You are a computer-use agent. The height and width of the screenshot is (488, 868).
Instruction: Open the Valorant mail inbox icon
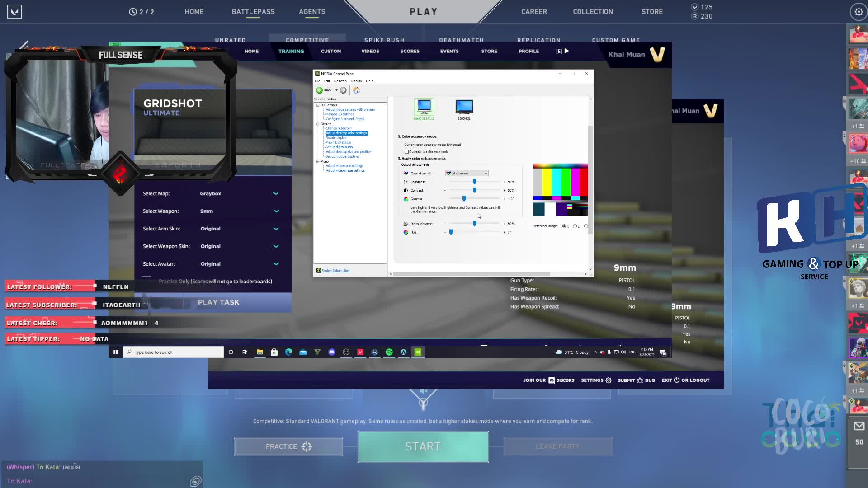859,426
